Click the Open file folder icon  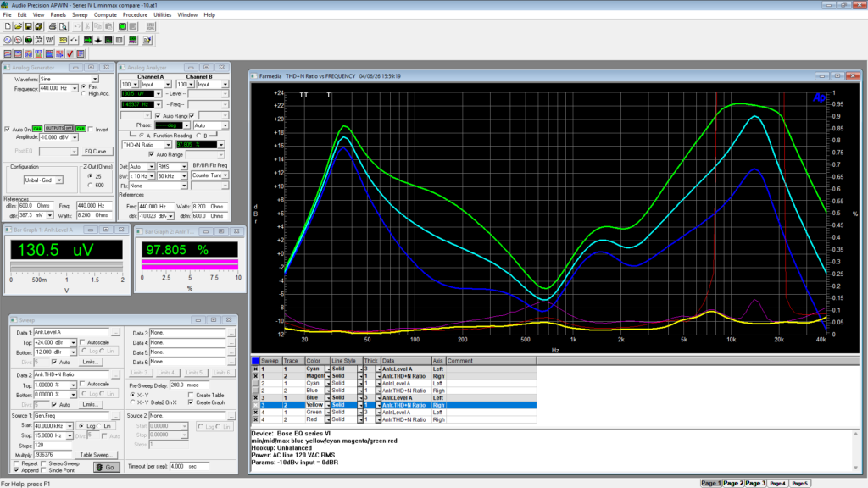coord(18,27)
